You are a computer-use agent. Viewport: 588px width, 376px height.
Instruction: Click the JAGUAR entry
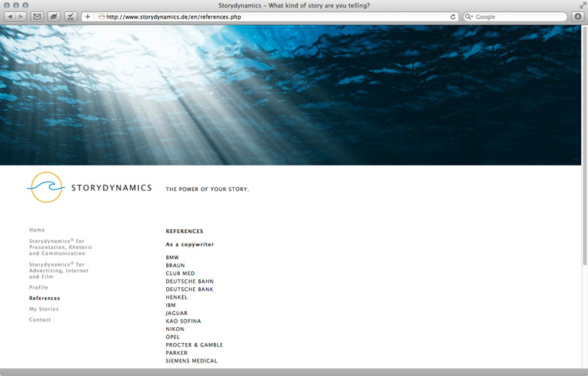[x=177, y=313]
